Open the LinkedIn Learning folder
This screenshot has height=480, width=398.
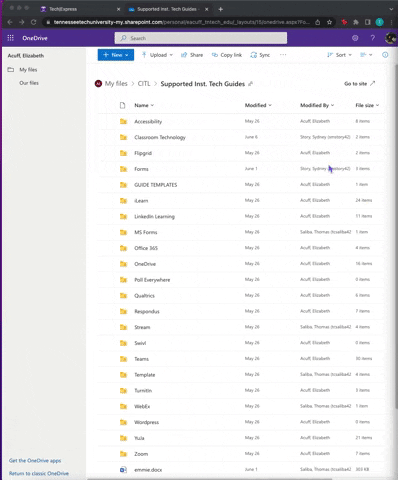pyautogui.click(x=154, y=217)
